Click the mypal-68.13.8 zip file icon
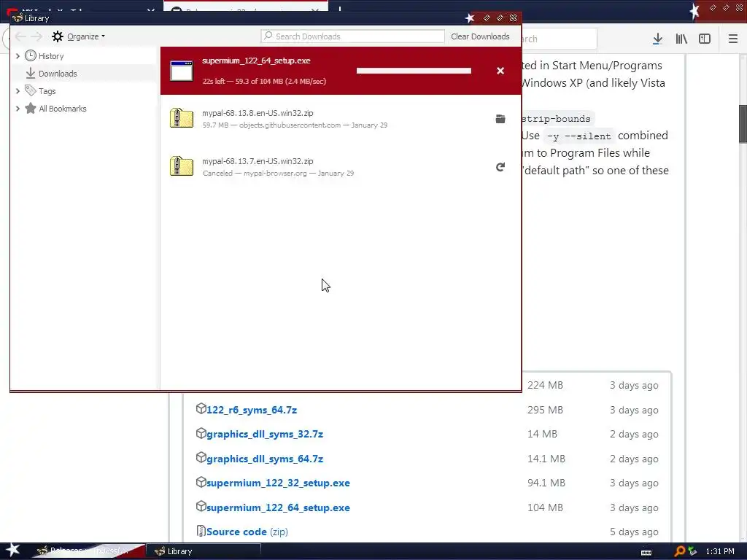Viewport: 747px width, 560px height. tap(182, 119)
